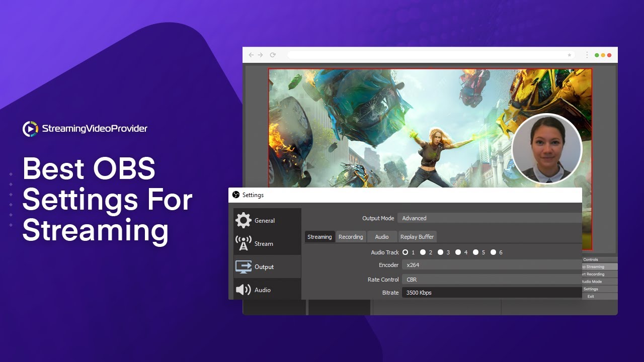Viewport: 644px width, 362px height.
Task: Click the StreamingVideoProvider play logo icon
Action: [30, 129]
